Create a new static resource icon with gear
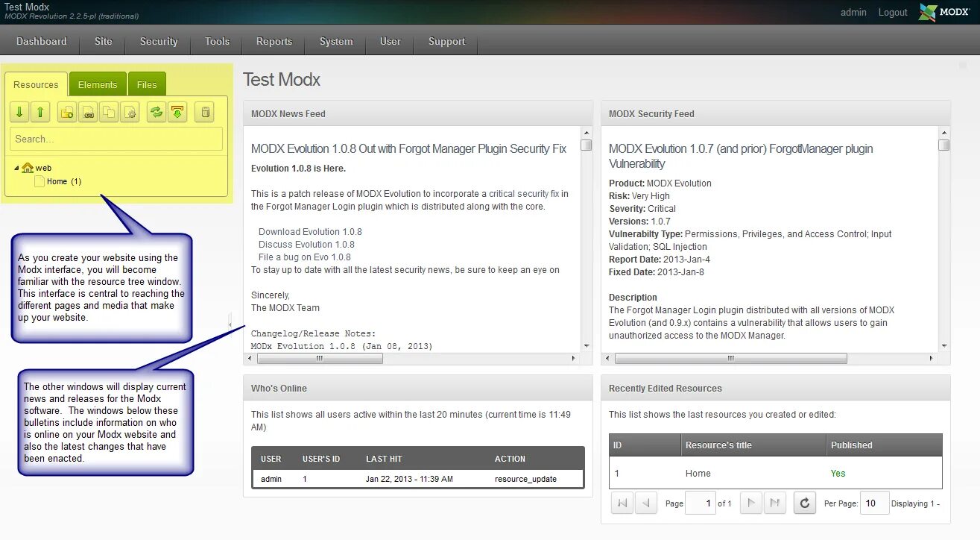 (x=130, y=112)
